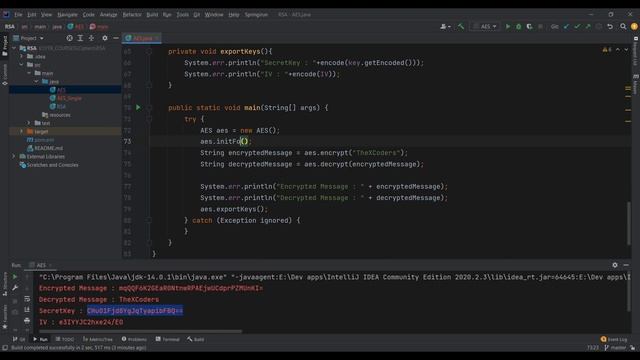Hide the Project tool window with minus icon
Image resolution: width=640 pixels, height=360 pixels.
coord(116,38)
